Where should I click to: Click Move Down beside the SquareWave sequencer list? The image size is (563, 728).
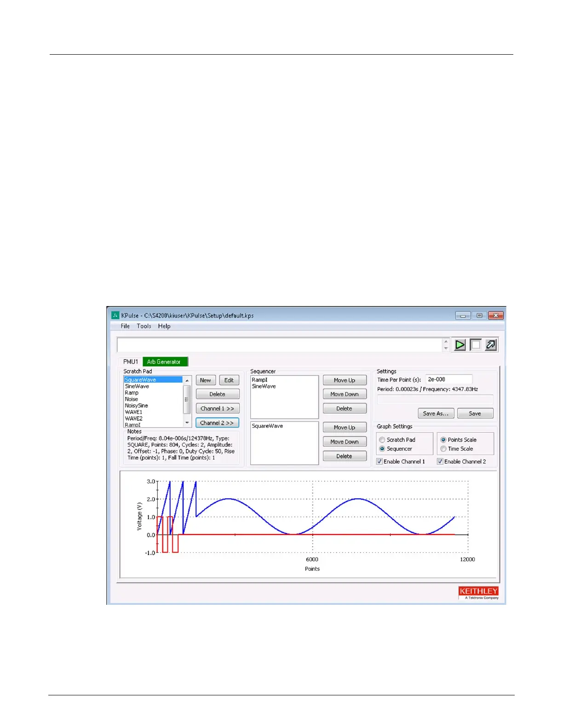pyautogui.click(x=345, y=442)
